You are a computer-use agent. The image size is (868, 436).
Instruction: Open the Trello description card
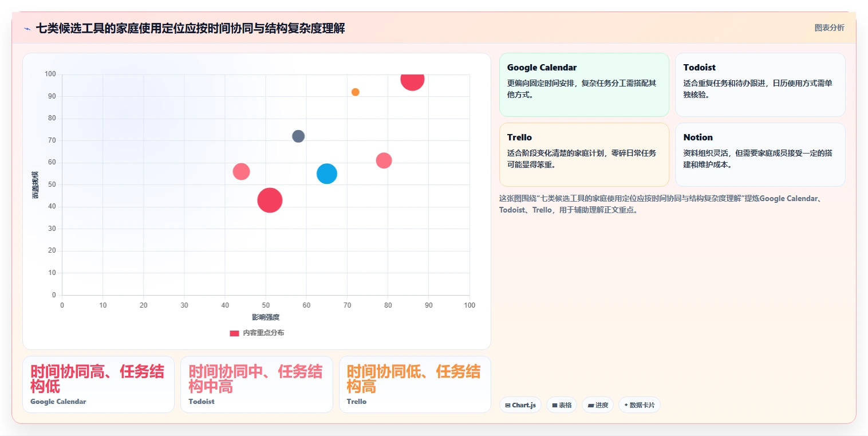click(584, 155)
